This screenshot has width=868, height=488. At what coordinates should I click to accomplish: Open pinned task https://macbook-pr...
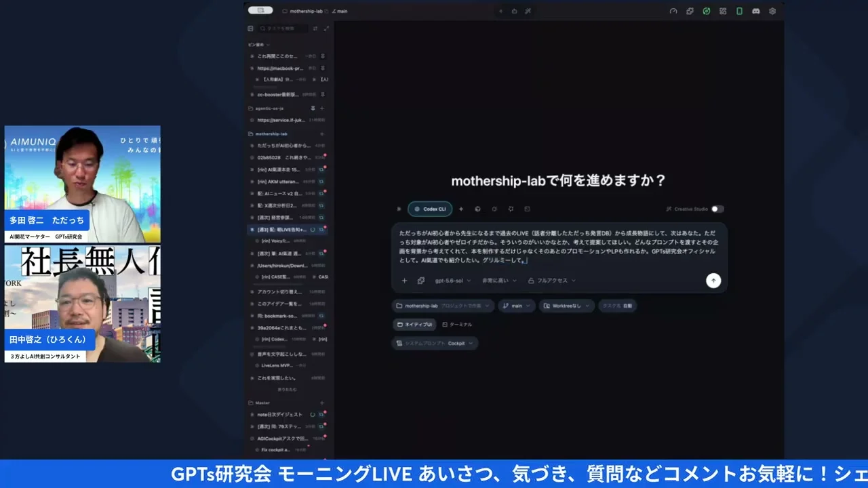(x=288, y=68)
